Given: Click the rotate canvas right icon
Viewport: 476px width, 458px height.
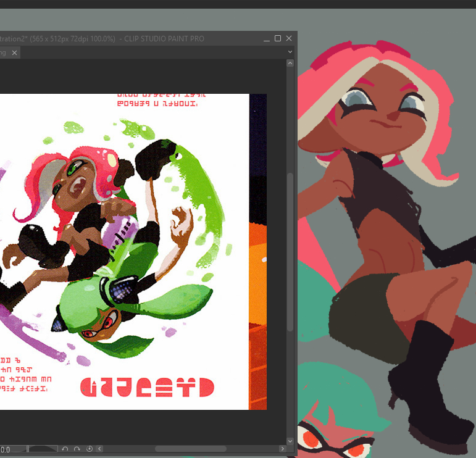Looking at the screenshot, I should click(x=77, y=449).
